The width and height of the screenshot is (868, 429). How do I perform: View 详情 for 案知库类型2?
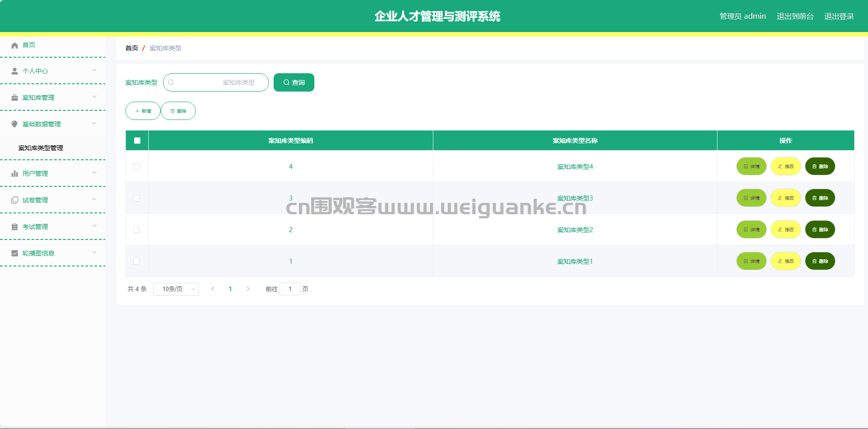pos(751,229)
